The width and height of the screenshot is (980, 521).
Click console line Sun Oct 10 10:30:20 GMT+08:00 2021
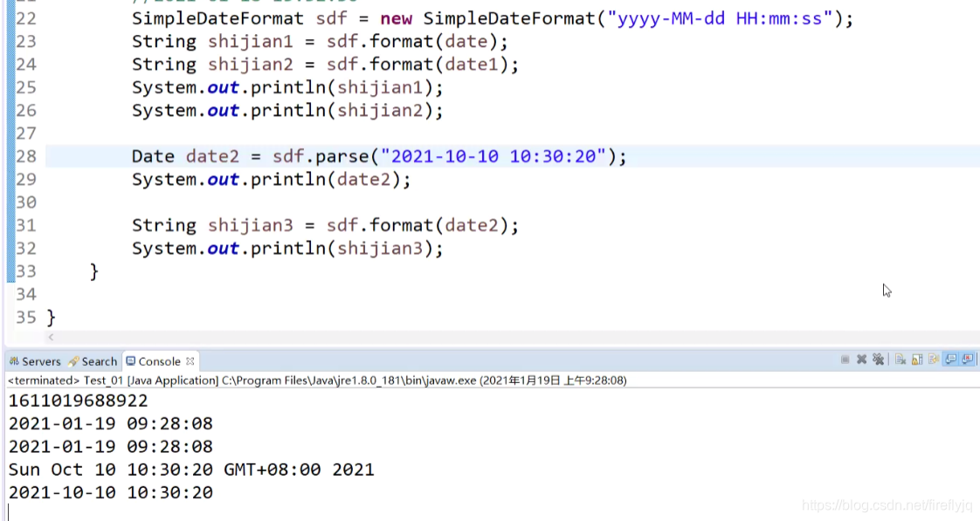point(191,470)
